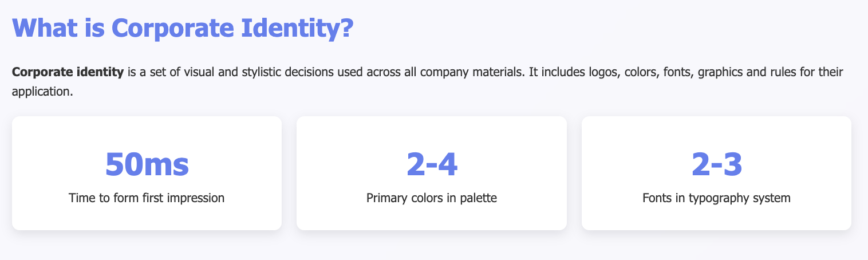Click the bold 'Corporate identity' term
This screenshot has height=260, width=868.
[x=68, y=73]
